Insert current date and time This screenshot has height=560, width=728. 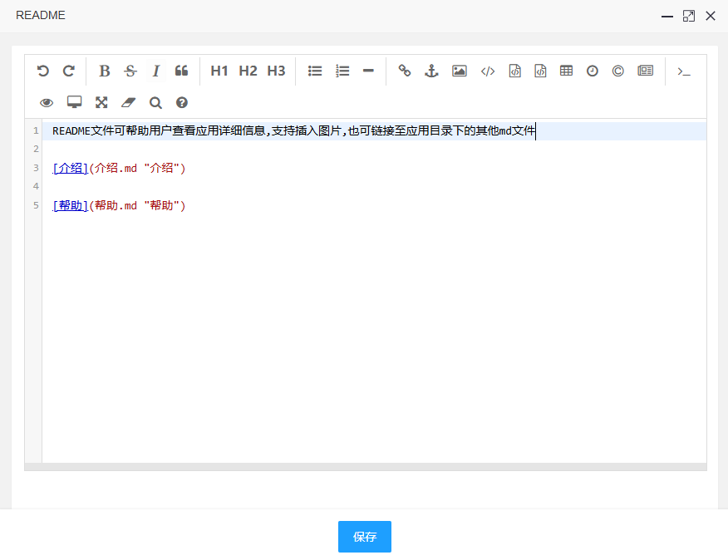(x=592, y=71)
